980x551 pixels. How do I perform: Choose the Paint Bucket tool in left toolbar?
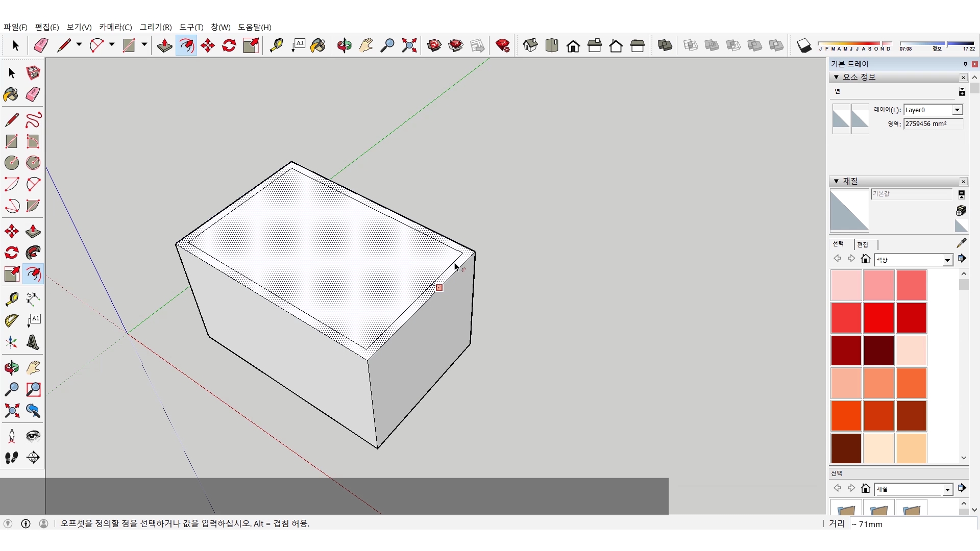[11, 94]
